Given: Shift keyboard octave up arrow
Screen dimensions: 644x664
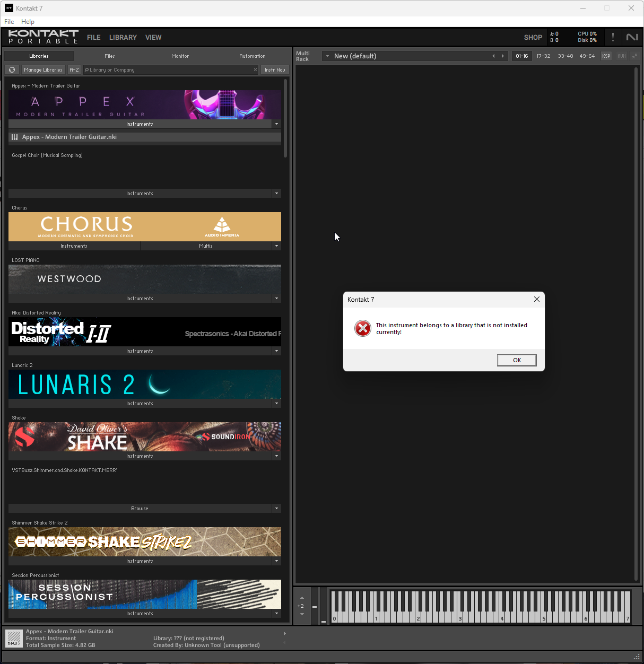Looking at the screenshot, I should 302,598.
